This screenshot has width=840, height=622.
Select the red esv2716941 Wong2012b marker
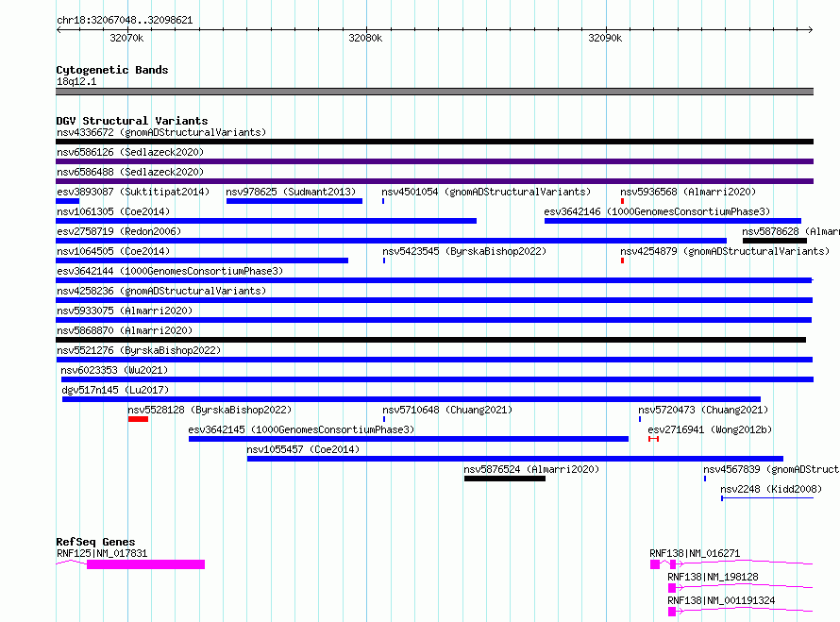pos(653,439)
